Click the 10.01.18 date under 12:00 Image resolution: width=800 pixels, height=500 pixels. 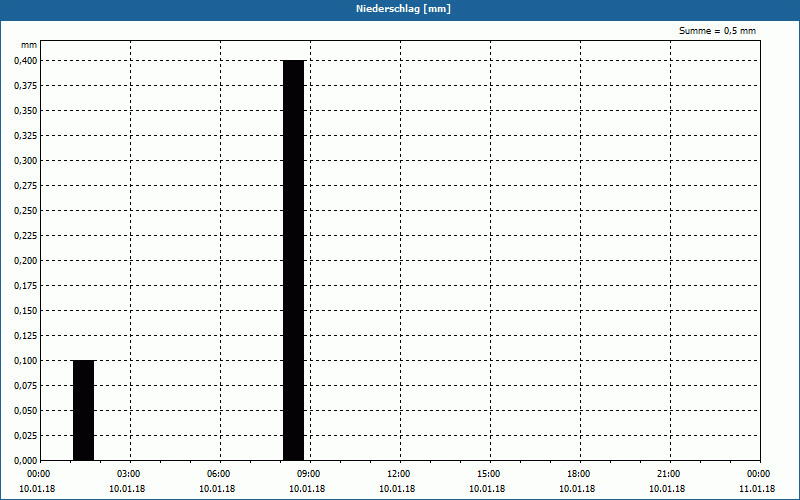(x=397, y=489)
